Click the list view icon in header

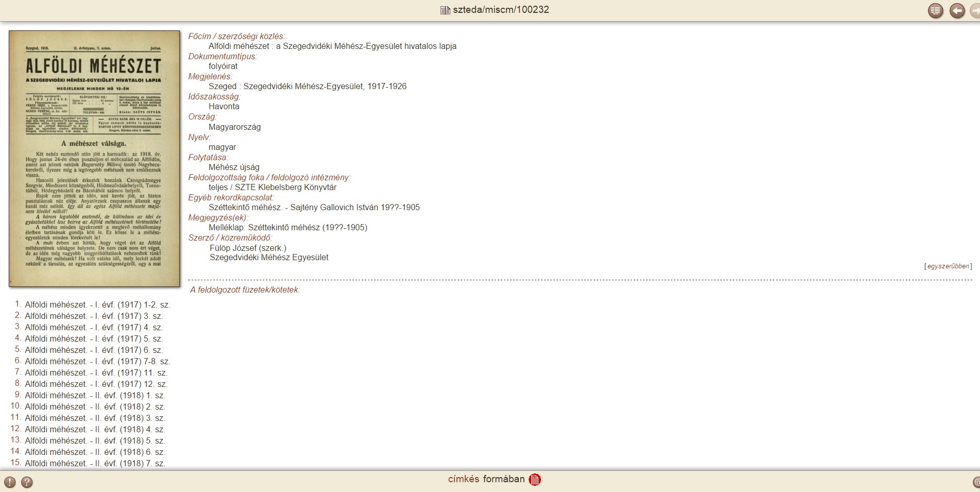tap(935, 11)
